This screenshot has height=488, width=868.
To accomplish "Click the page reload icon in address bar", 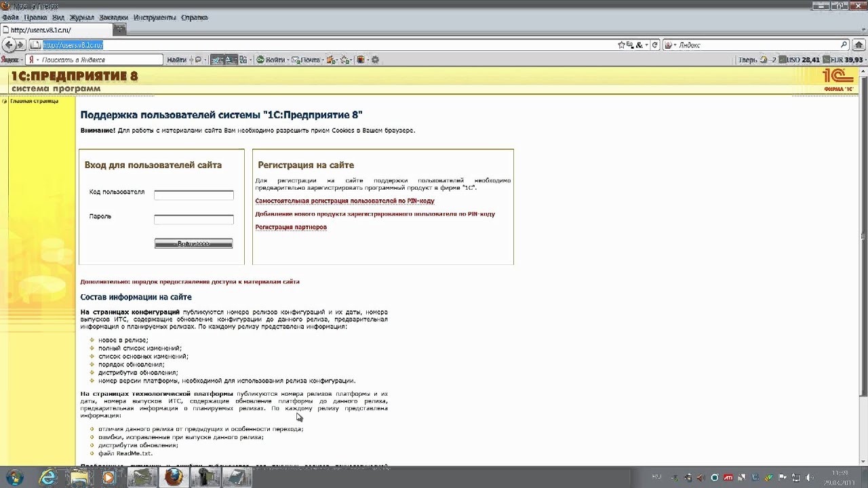I will coord(655,45).
